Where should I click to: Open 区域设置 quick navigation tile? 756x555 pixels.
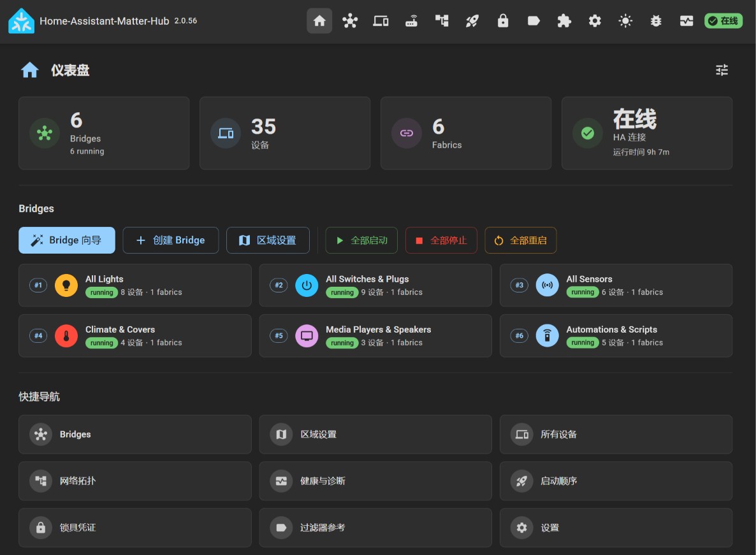tap(375, 434)
